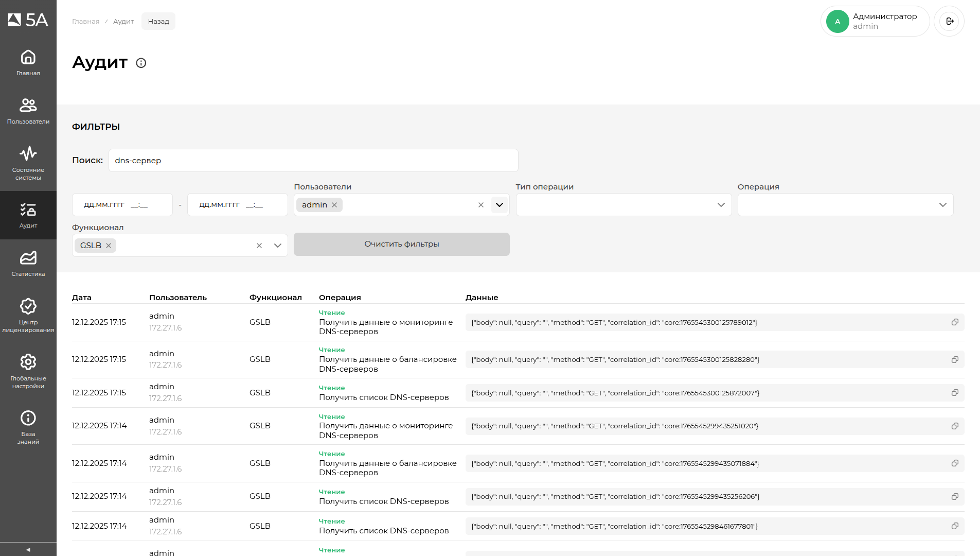The height and width of the screenshot is (556, 980).
Task: Open Глобальные настройки gear icon
Action: click(x=28, y=371)
